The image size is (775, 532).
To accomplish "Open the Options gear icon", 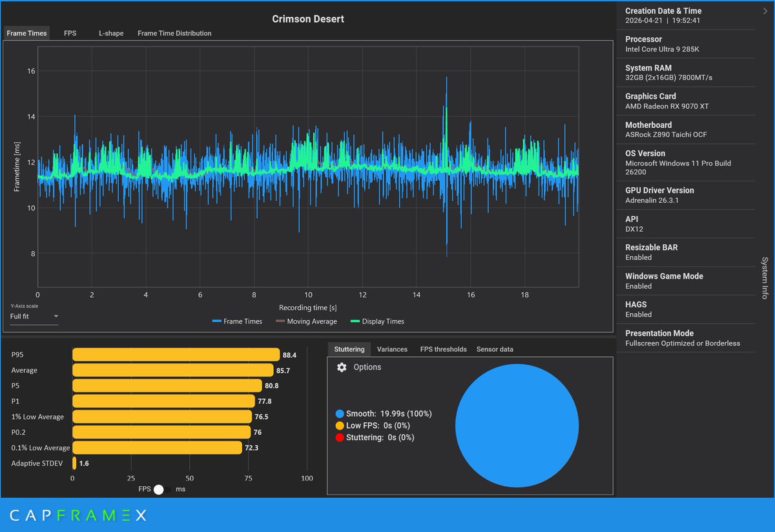I will [x=342, y=367].
